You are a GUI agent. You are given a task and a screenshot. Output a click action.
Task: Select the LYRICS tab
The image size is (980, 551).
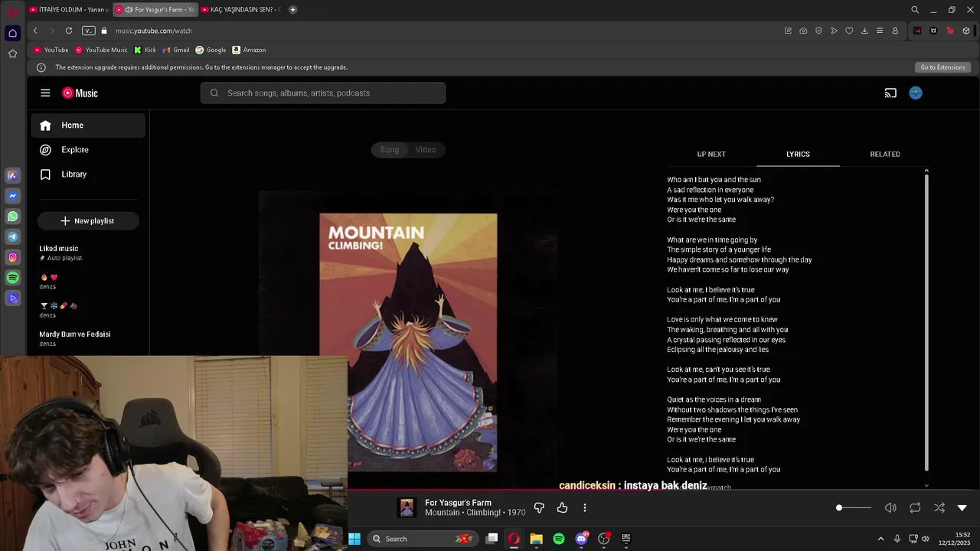[798, 154]
